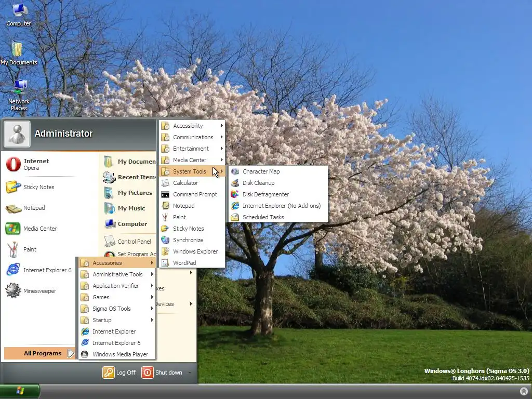Expand the Entertainment submenu
The width and height of the screenshot is (532, 399).
click(192, 149)
